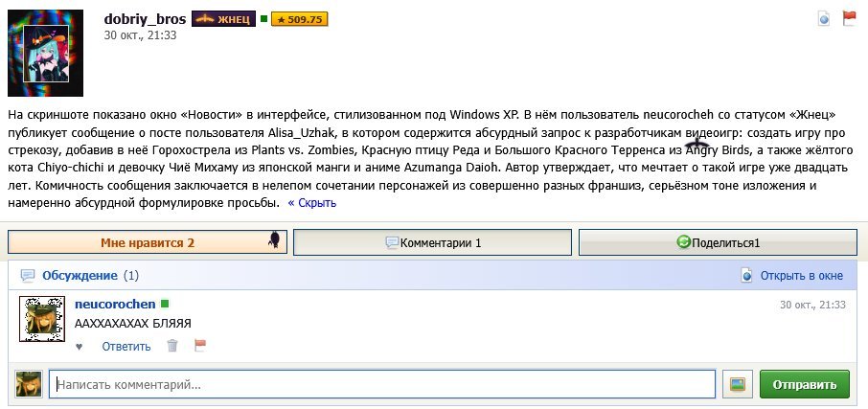The height and width of the screenshot is (409, 868).
Task: Open post in window icon at top right
Action: point(824,19)
